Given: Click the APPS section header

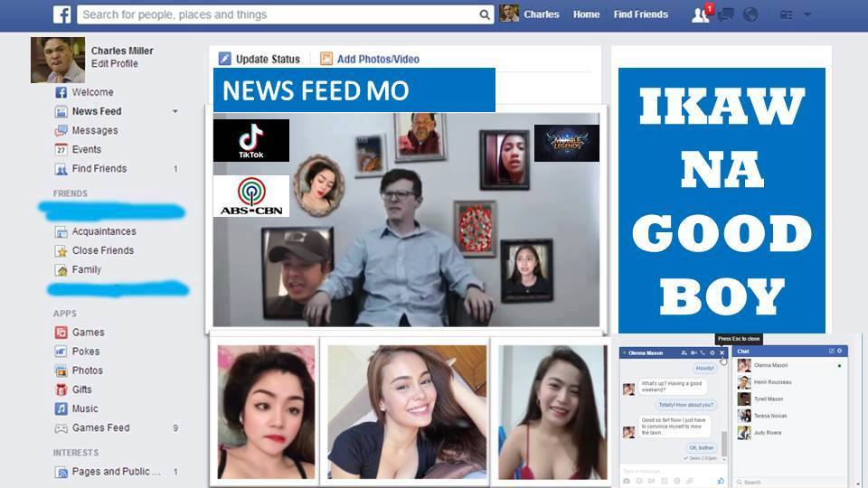Looking at the screenshot, I should click(x=65, y=314).
